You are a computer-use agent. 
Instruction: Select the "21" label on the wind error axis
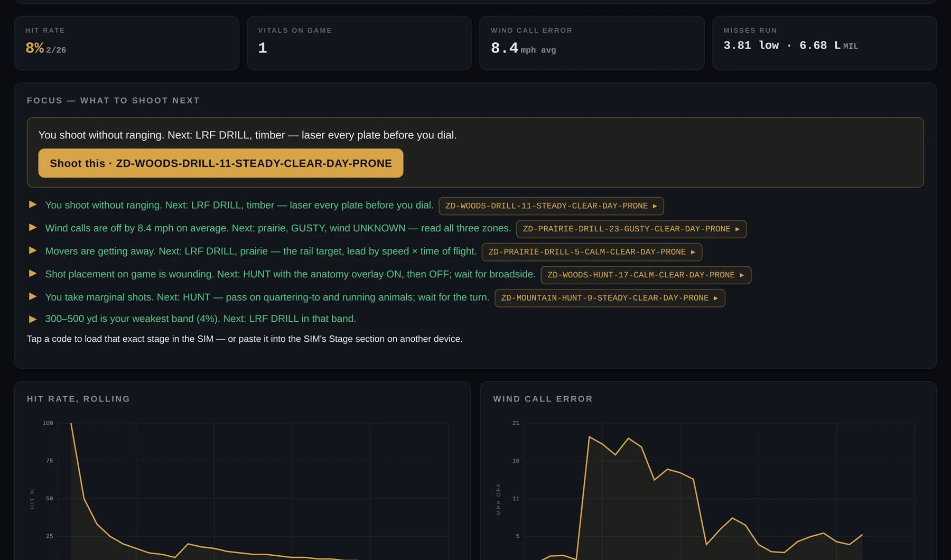[x=516, y=423]
